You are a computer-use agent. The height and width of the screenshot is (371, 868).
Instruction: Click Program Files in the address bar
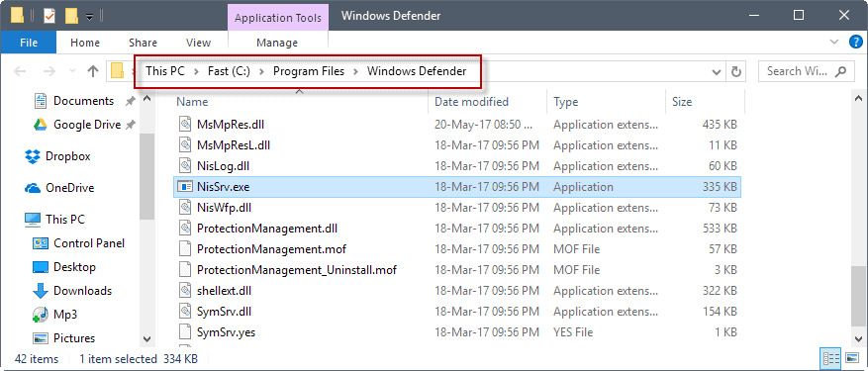309,71
